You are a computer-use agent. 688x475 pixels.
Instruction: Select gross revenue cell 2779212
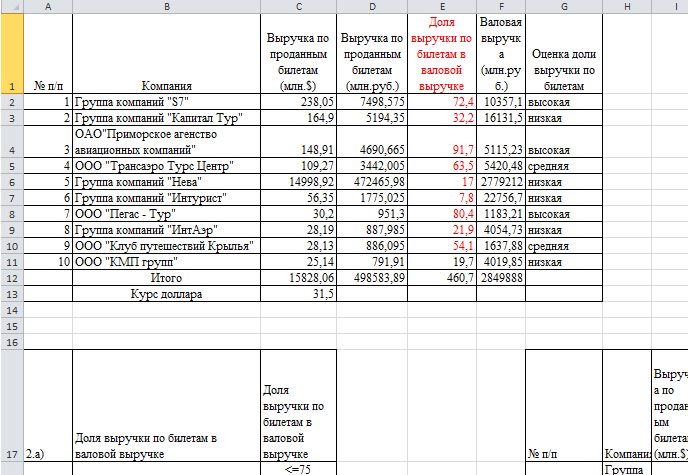pyautogui.click(x=501, y=182)
